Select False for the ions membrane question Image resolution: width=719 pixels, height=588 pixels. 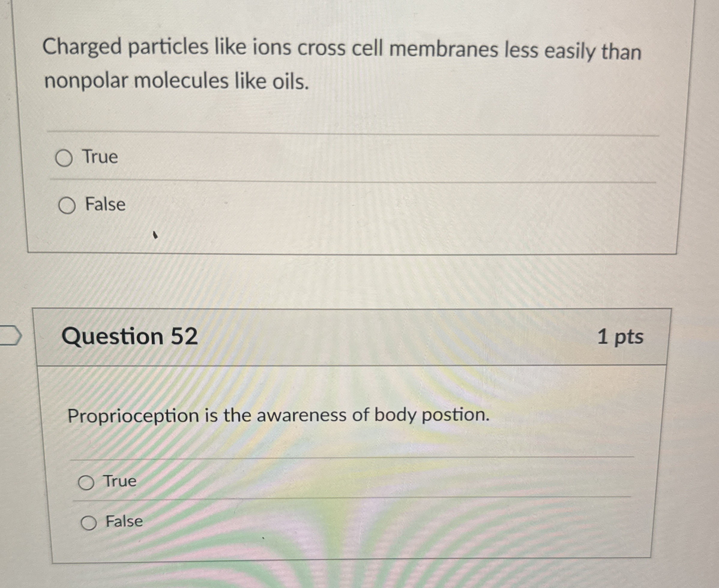[68, 205]
